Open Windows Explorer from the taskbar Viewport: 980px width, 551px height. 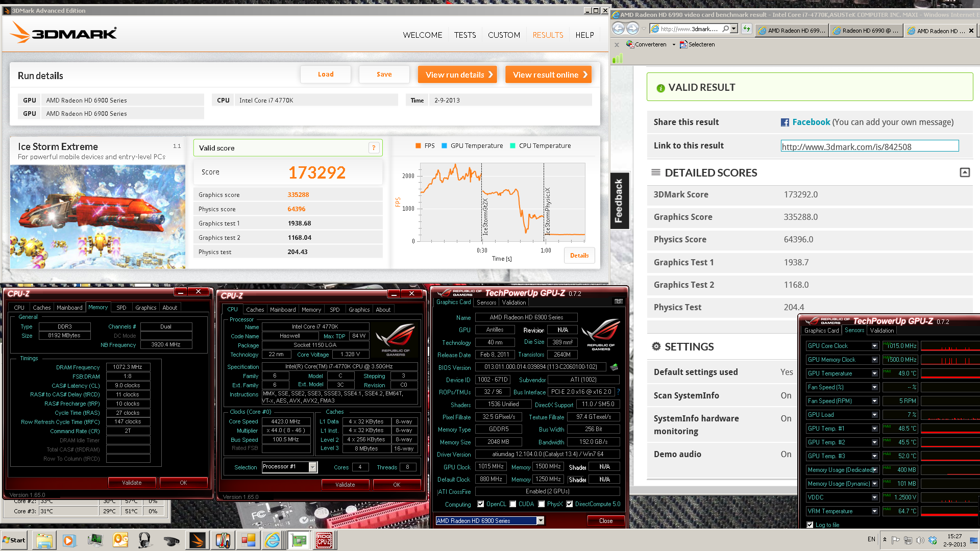click(44, 540)
